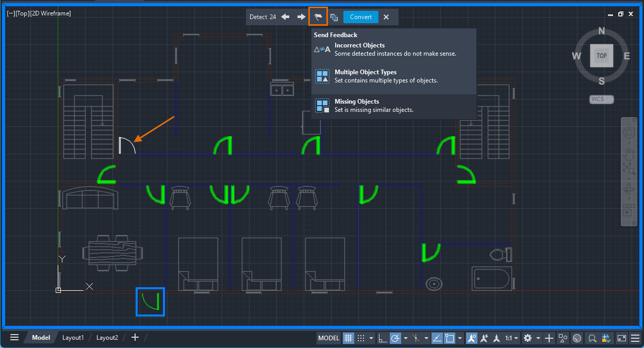The height and width of the screenshot is (348, 644).
Task: Click the annotation scale triangle icon before 1:1
Action: coord(497,338)
